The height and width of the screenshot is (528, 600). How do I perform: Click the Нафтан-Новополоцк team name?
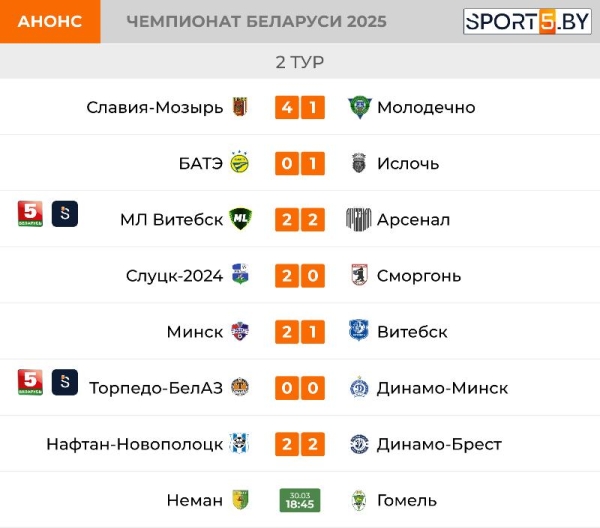pos(134,444)
